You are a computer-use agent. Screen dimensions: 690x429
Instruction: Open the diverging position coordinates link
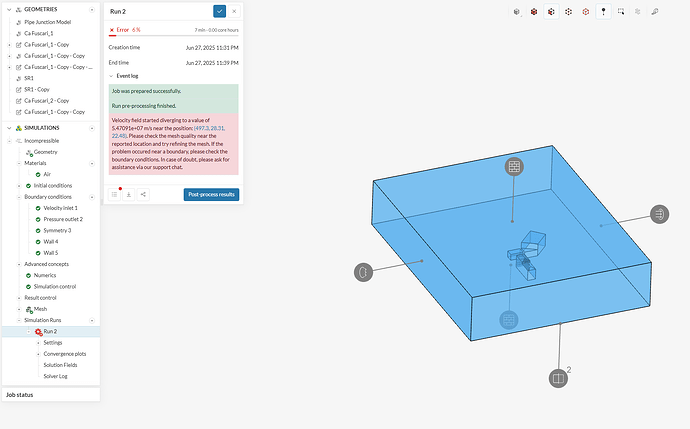[x=169, y=132]
